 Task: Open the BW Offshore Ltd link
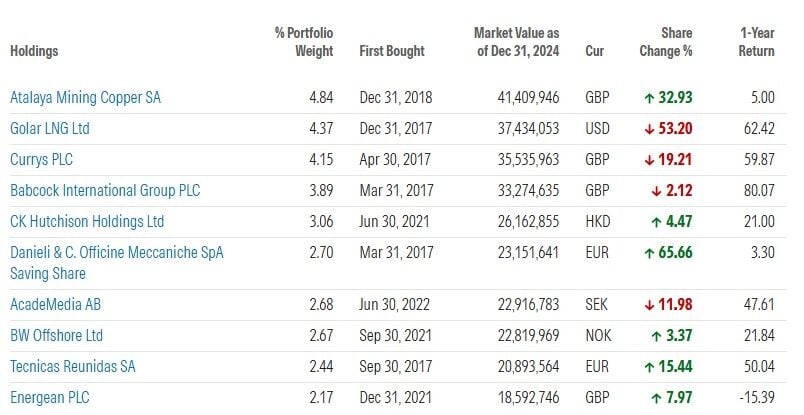[57, 335]
